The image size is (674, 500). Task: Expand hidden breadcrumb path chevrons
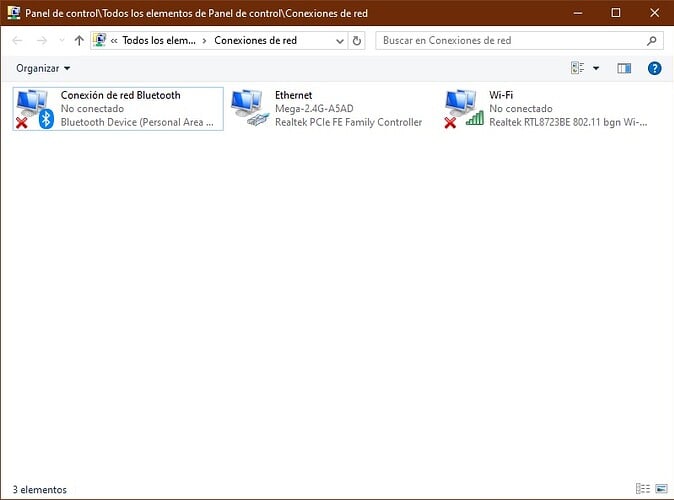pyautogui.click(x=114, y=41)
